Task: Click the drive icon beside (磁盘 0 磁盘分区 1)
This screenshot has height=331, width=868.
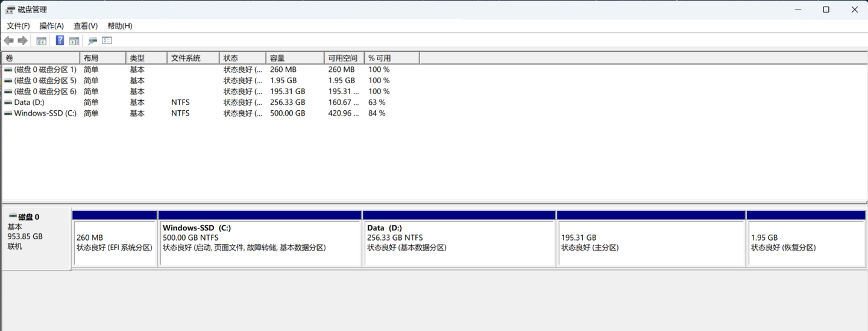Action: pos(8,70)
